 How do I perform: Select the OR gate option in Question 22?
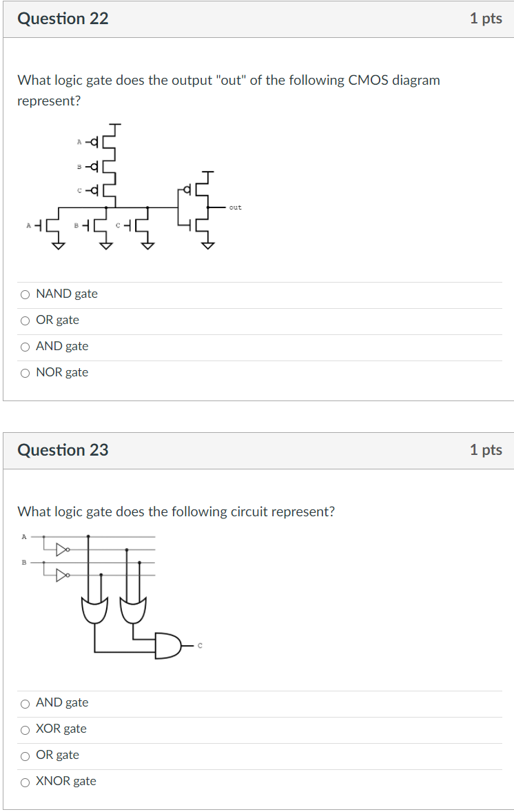point(25,320)
